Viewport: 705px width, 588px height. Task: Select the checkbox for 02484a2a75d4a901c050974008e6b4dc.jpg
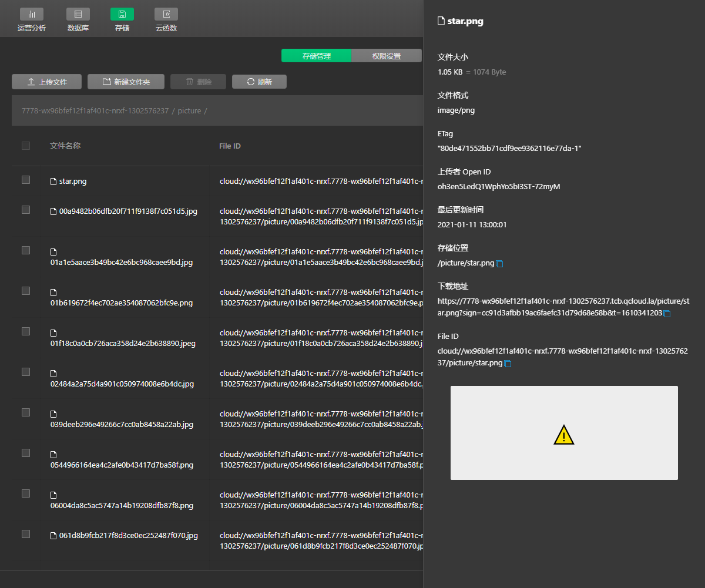(x=26, y=372)
